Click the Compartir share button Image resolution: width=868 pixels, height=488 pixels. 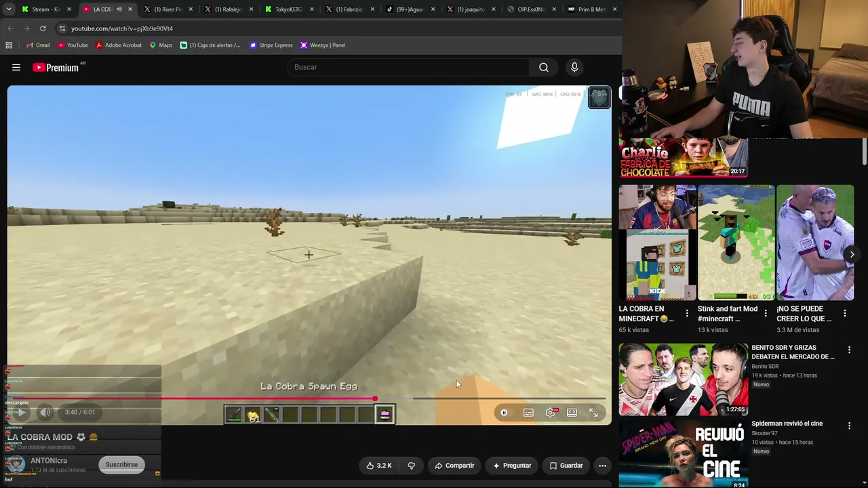[x=454, y=466]
